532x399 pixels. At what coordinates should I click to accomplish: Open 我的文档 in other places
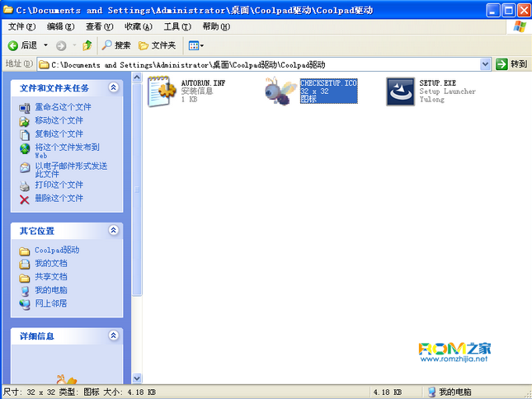click(51, 264)
